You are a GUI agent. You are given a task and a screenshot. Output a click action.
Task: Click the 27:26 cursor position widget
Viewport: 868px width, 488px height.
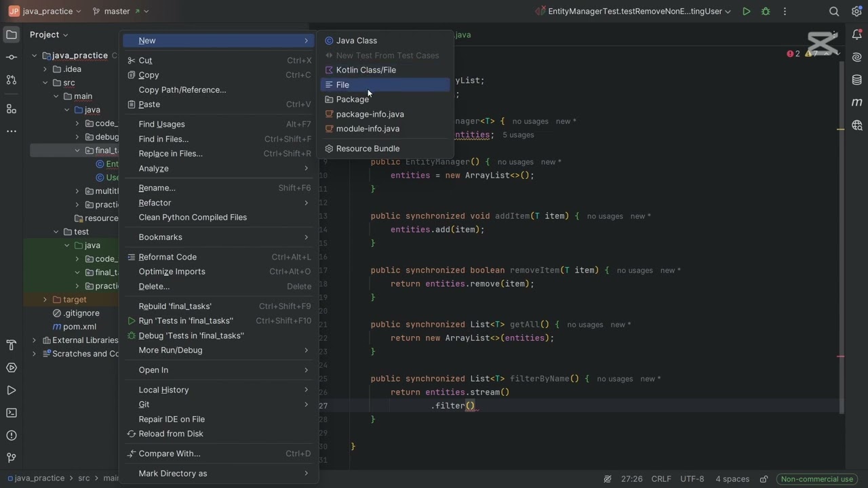631,479
